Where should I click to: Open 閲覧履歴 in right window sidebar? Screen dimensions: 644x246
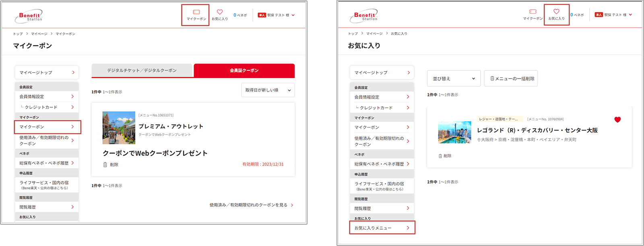pos(382,208)
